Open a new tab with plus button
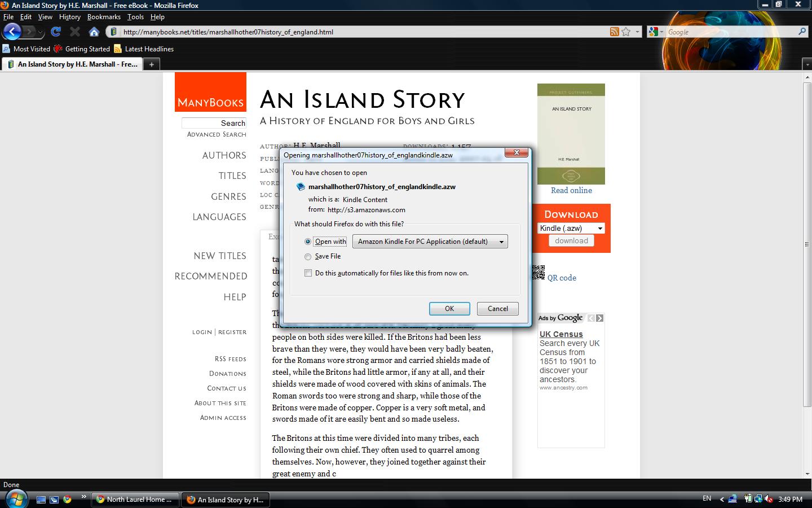The width and height of the screenshot is (812, 508). pyautogui.click(x=151, y=64)
